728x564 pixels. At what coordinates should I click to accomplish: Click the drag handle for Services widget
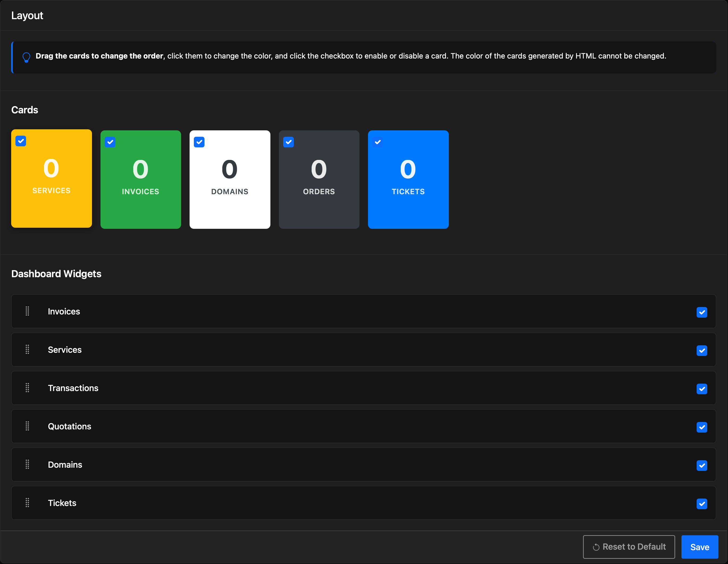pos(27,350)
